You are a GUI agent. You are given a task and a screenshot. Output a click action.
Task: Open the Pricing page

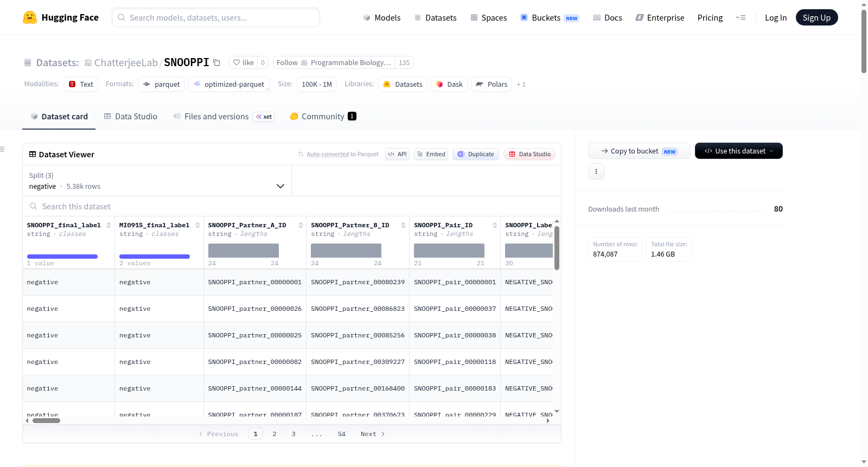tap(710, 17)
